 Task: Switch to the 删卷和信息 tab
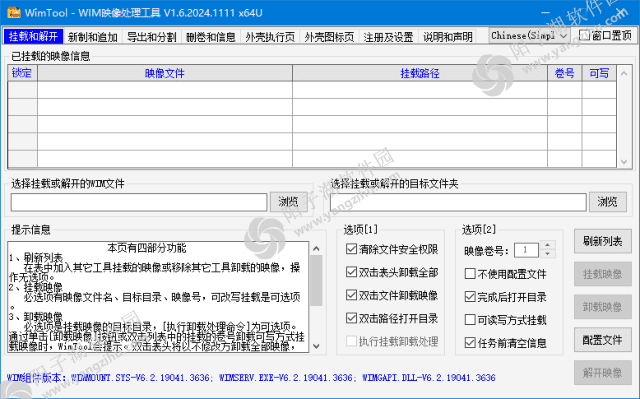211,37
